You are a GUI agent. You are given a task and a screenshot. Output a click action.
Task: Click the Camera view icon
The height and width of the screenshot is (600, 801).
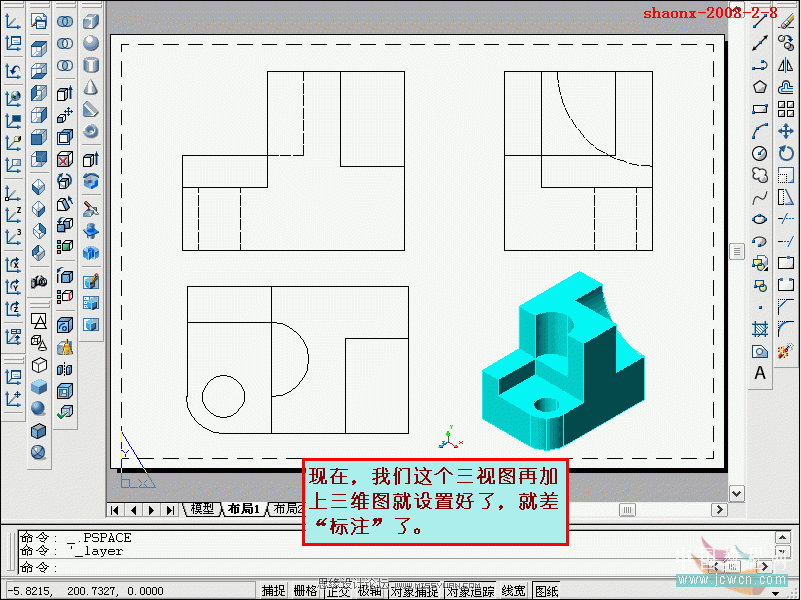click(39, 281)
